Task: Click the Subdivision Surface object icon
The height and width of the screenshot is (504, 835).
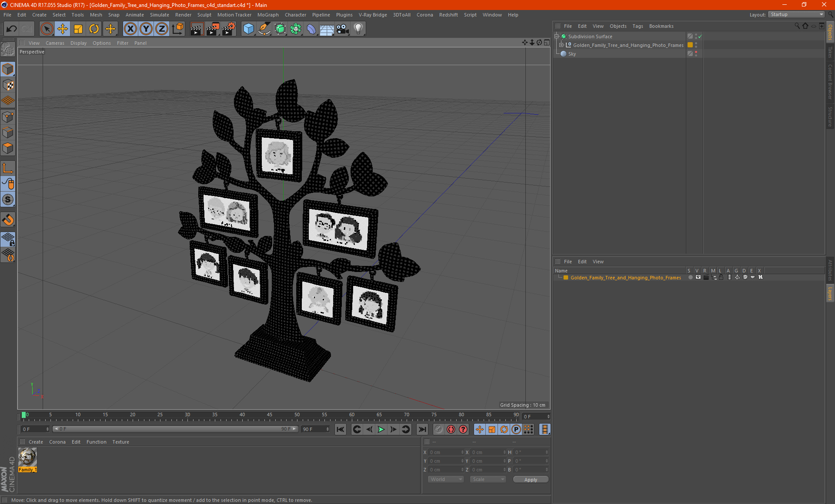Action: (564, 36)
